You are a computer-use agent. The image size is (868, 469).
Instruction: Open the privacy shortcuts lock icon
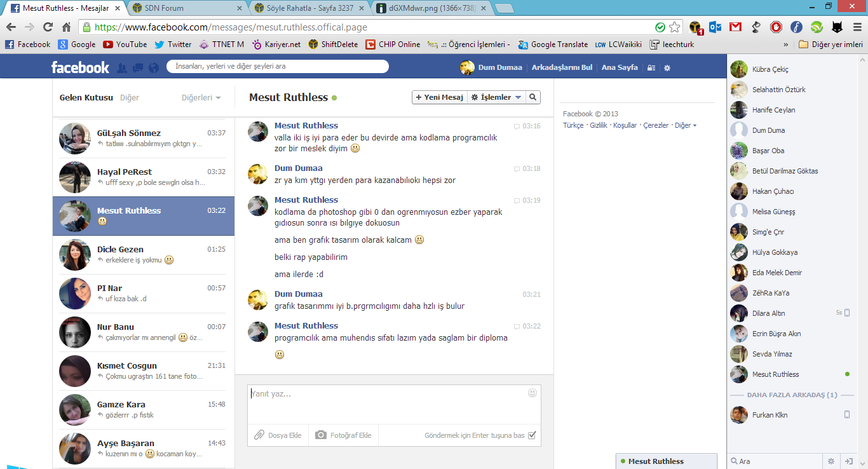(x=651, y=68)
